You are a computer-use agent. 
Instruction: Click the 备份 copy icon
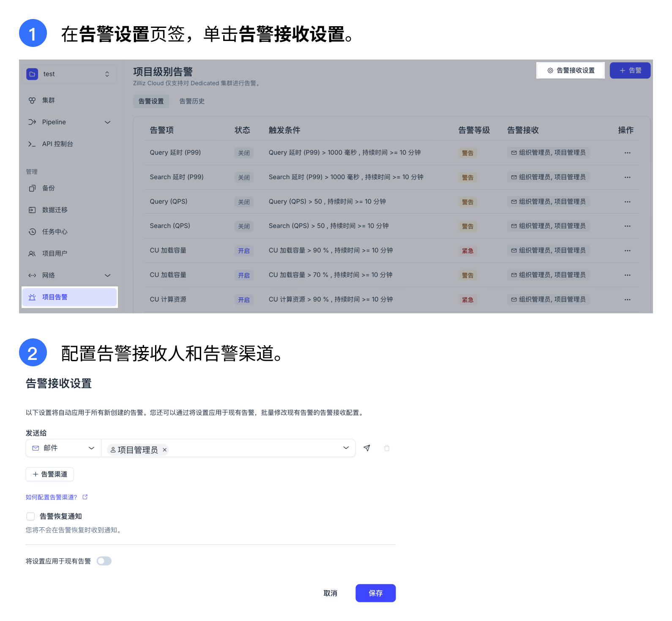[x=32, y=188]
